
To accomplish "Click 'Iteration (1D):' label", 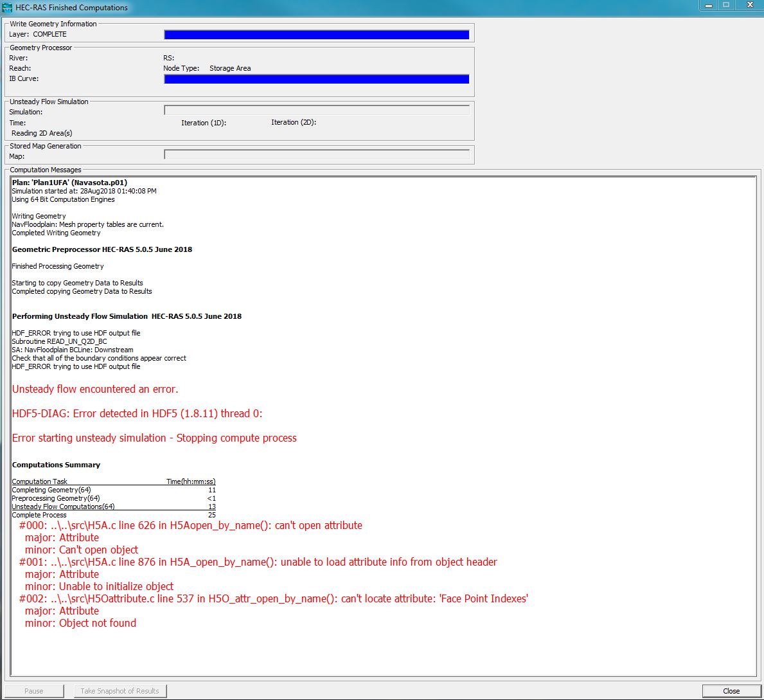I will (204, 123).
